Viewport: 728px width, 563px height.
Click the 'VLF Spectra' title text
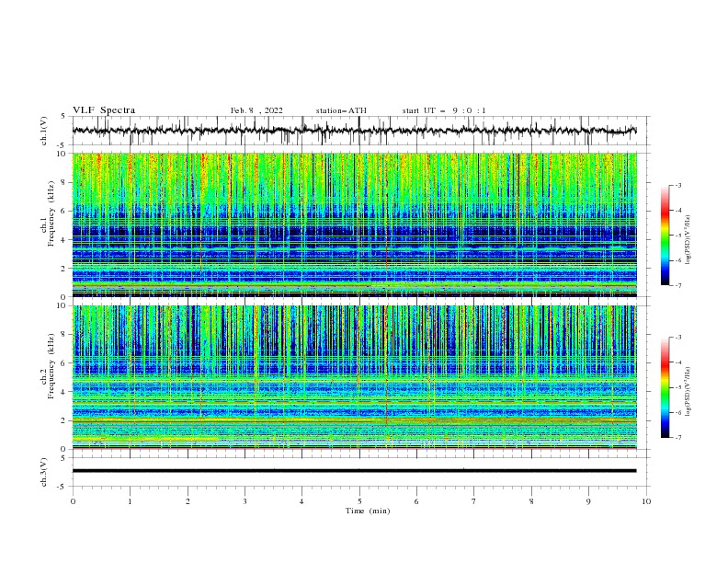(104, 110)
